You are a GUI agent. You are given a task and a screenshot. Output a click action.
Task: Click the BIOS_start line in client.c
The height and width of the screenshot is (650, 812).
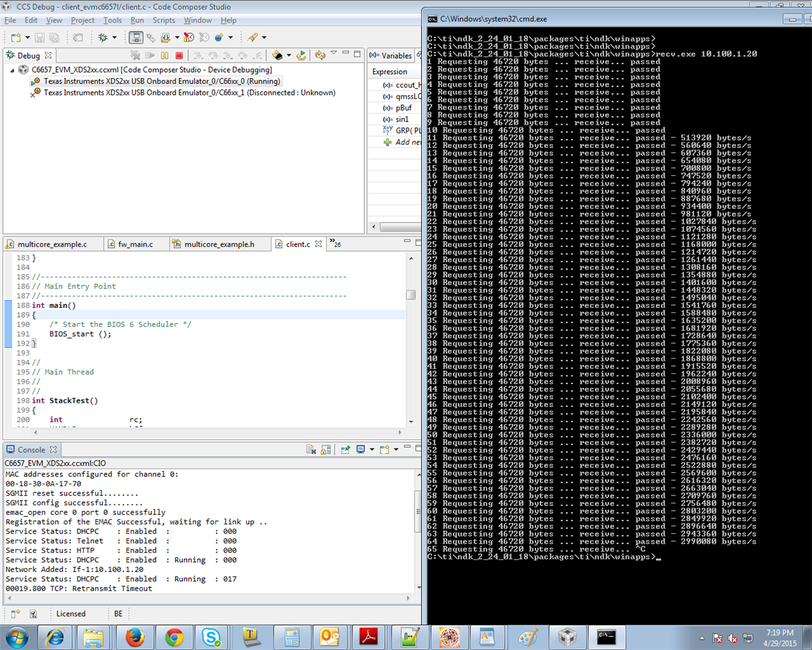pos(80,334)
